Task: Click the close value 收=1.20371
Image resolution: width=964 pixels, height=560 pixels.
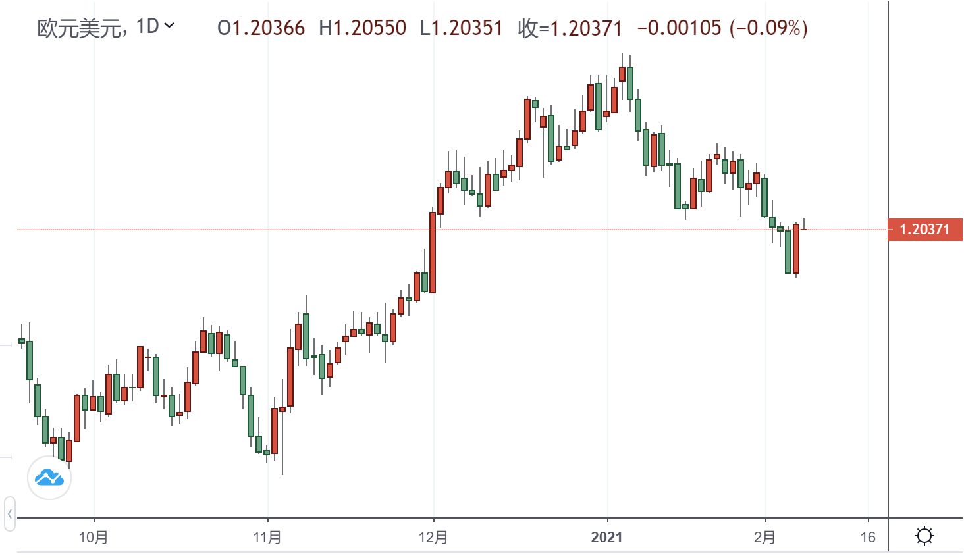Action: tap(570, 28)
